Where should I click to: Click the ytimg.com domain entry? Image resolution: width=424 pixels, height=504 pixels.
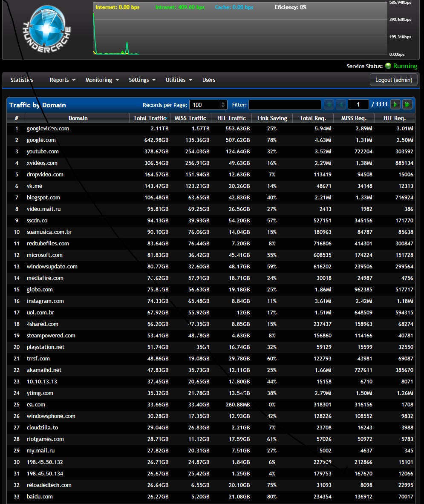40,393
